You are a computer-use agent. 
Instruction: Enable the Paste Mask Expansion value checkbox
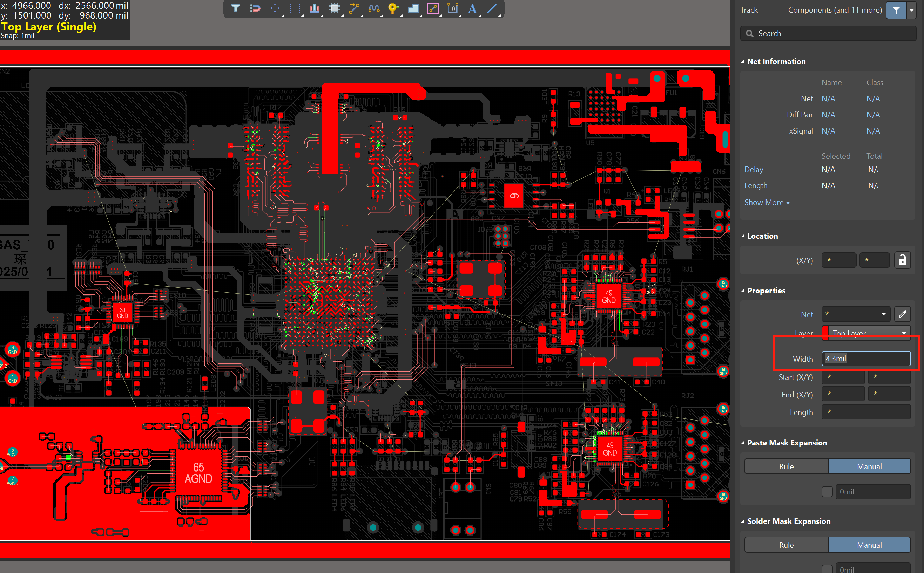click(827, 492)
